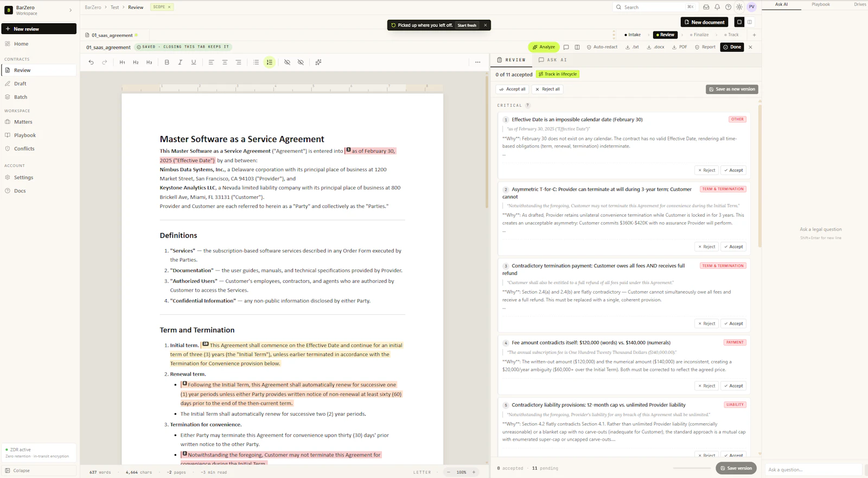The width and height of the screenshot is (868, 478).
Task: Open the editor toolbar more options menu
Action: click(x=478, y=62)
